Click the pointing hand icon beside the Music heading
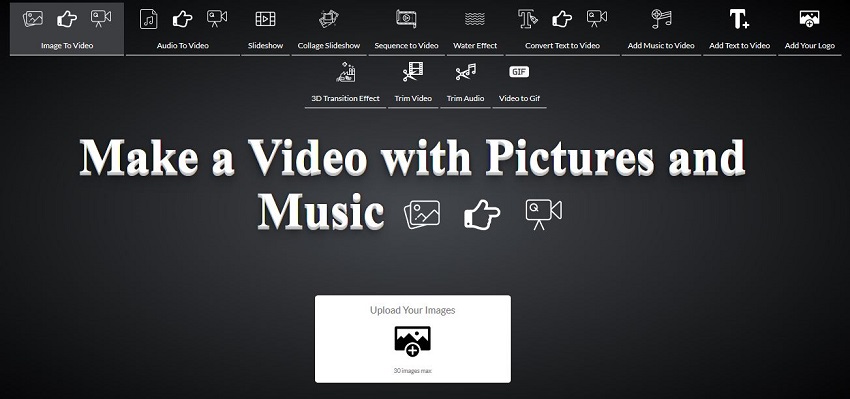 click(x=482, y=215)
